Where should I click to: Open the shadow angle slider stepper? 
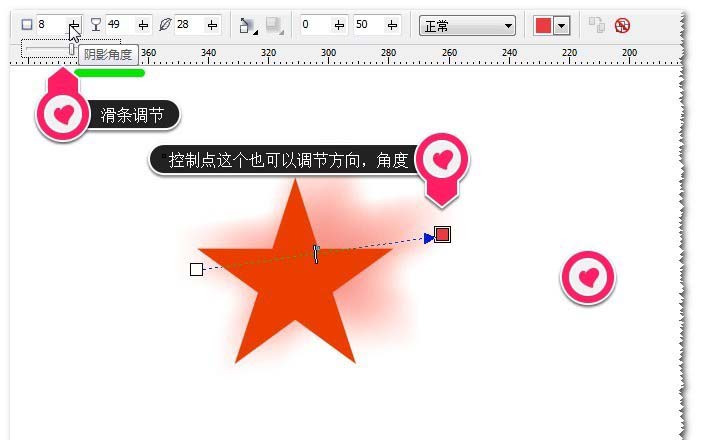coord(74,25)
